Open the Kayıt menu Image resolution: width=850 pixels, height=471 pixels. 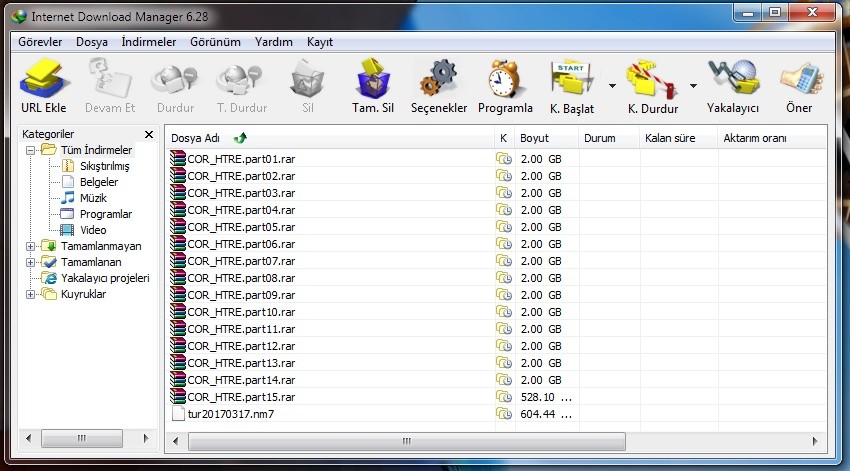coord(320,42)
